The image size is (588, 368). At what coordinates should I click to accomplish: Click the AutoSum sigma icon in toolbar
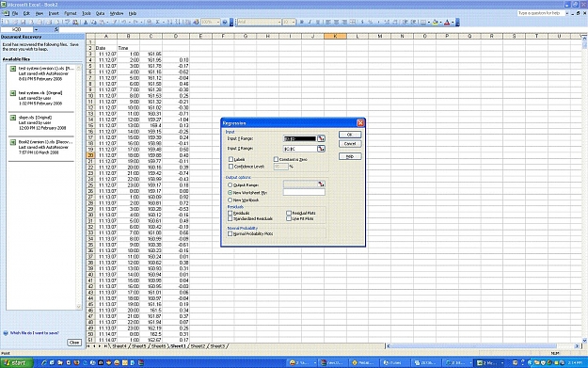[157, 22]
